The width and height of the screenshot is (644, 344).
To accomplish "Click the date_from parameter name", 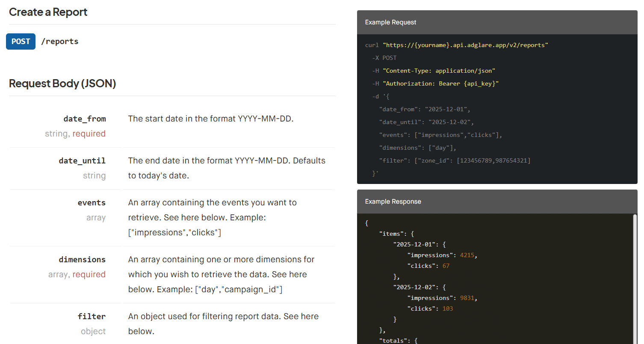I will (x=84, y=119).
